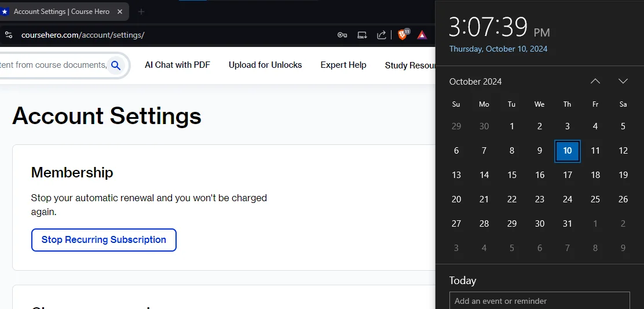Click Stop Recurring Subscription button
The image size is (644, 309).
pos(104,240)
